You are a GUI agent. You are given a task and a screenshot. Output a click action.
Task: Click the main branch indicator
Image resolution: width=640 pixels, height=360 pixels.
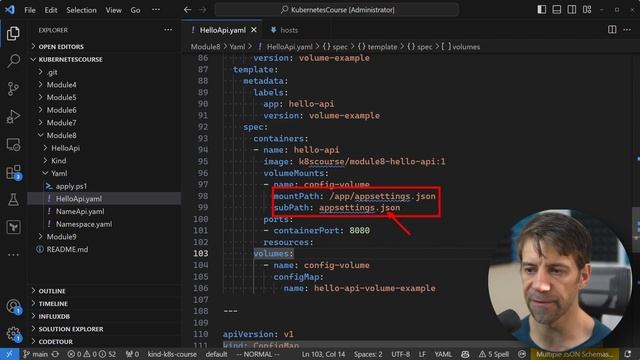click(x=35, y=354)
